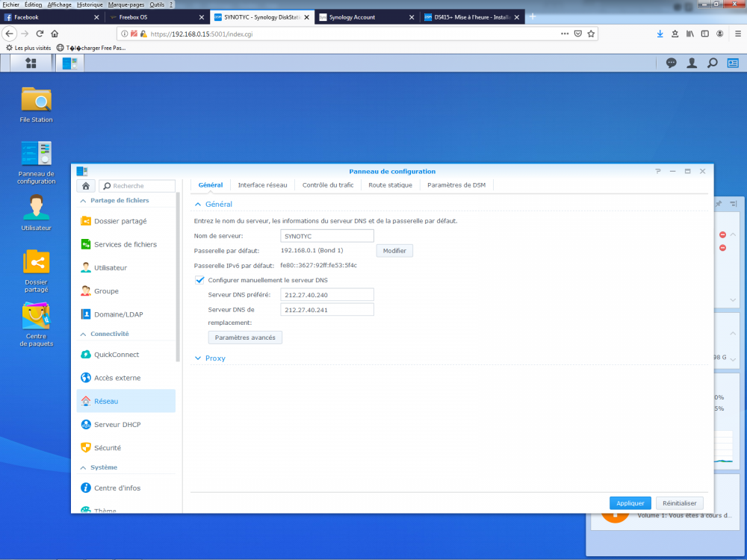Collapse the Partage de fichiers group
747x560 pixels.
click(114, 200)
